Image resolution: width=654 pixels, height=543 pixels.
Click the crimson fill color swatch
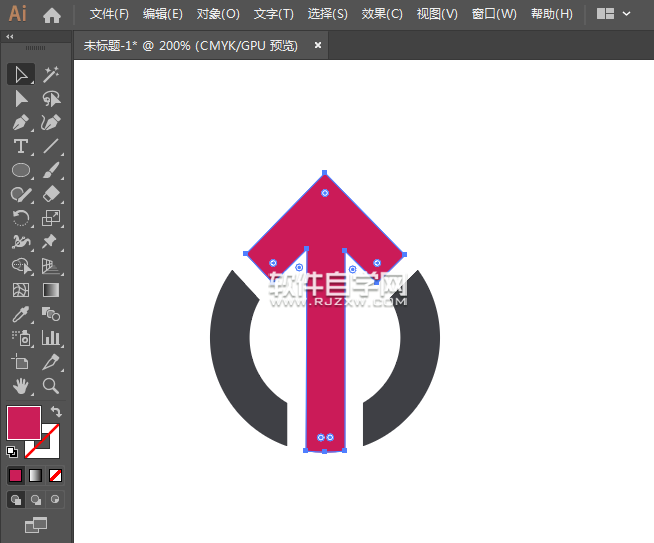pyautogui.click(x=24, y=422)
